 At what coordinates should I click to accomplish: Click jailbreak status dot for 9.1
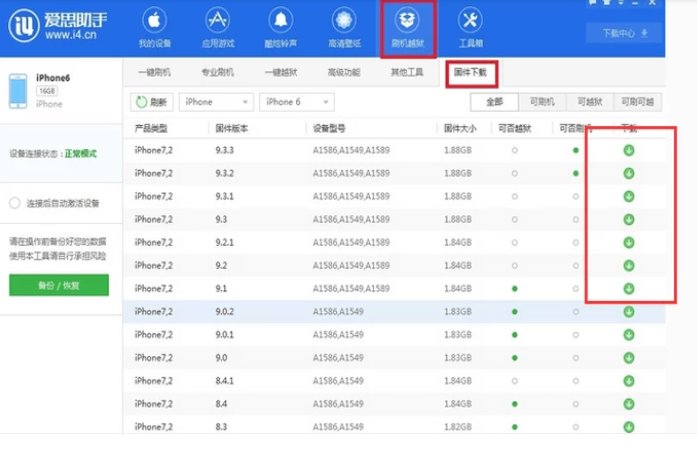[515, 289]
